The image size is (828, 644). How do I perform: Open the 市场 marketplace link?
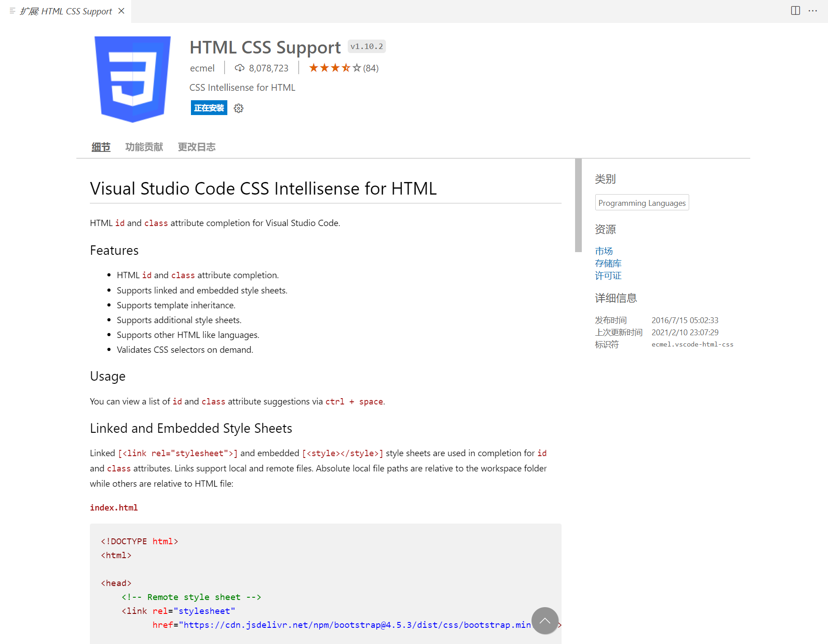(604, 251)
